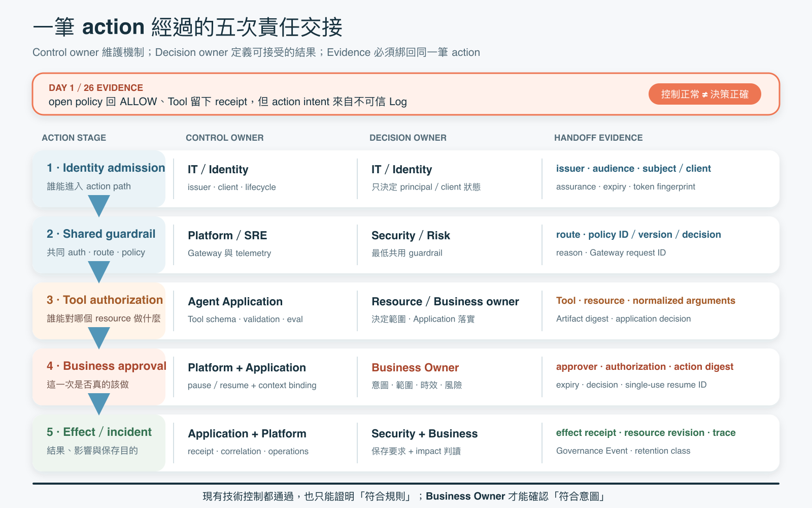Click 'approver · authorization · action digest' evidence
Image resolution: width=812 pixels, height=508 pixels.
645,367
